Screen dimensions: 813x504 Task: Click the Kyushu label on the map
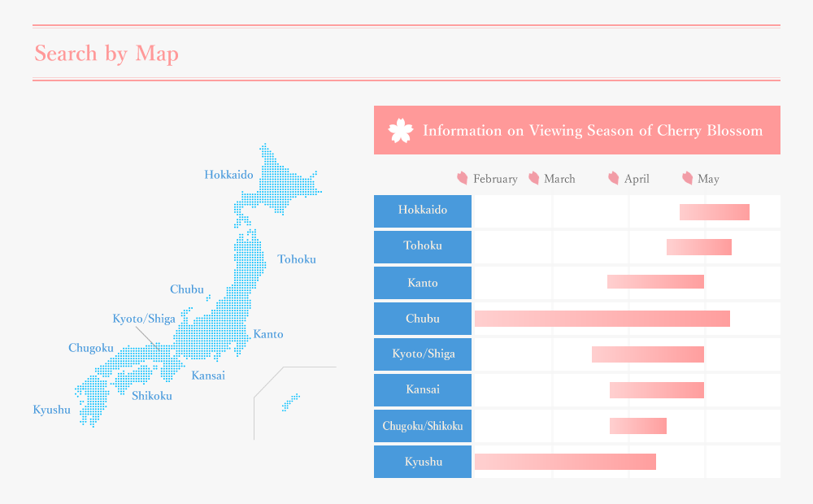tap(51, 411)
